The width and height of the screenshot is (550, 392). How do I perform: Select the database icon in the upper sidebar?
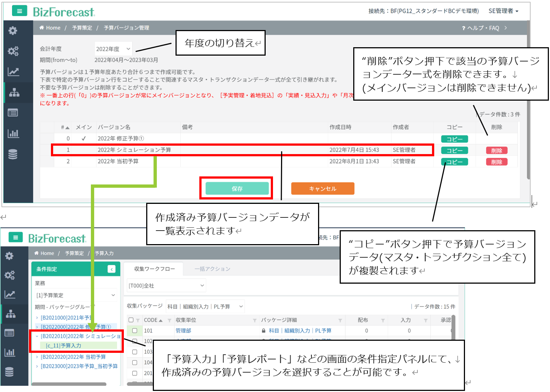(x=13, y=154)
